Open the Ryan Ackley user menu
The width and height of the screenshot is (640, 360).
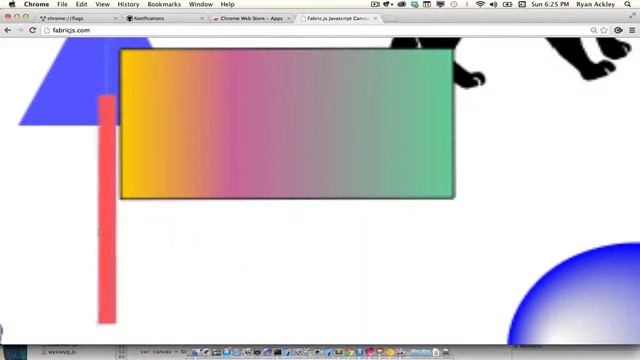tap(595, 4)
